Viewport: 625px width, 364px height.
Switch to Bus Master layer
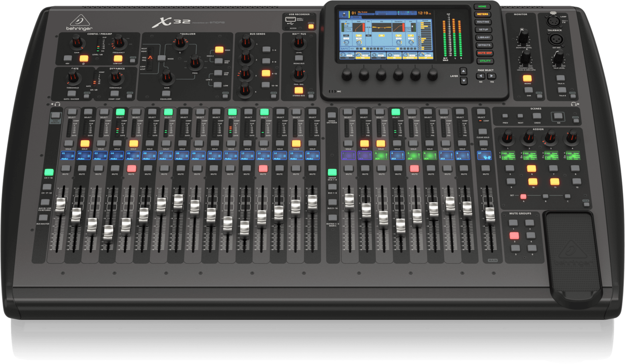[43, 218]
